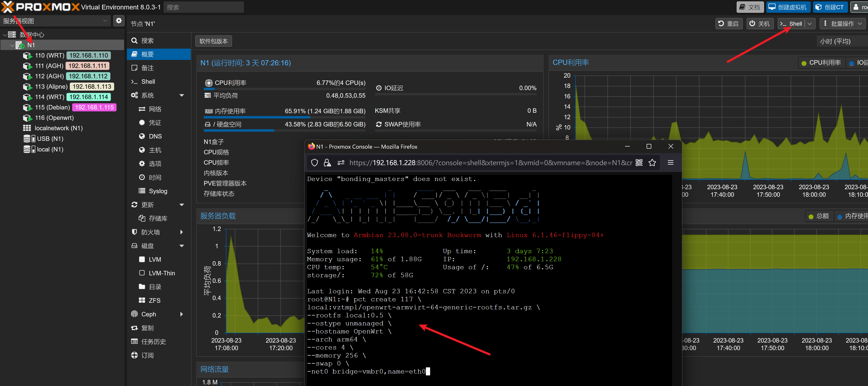
Task: Open 服务器视图 view selector dropdown
Action: [105, 21]
